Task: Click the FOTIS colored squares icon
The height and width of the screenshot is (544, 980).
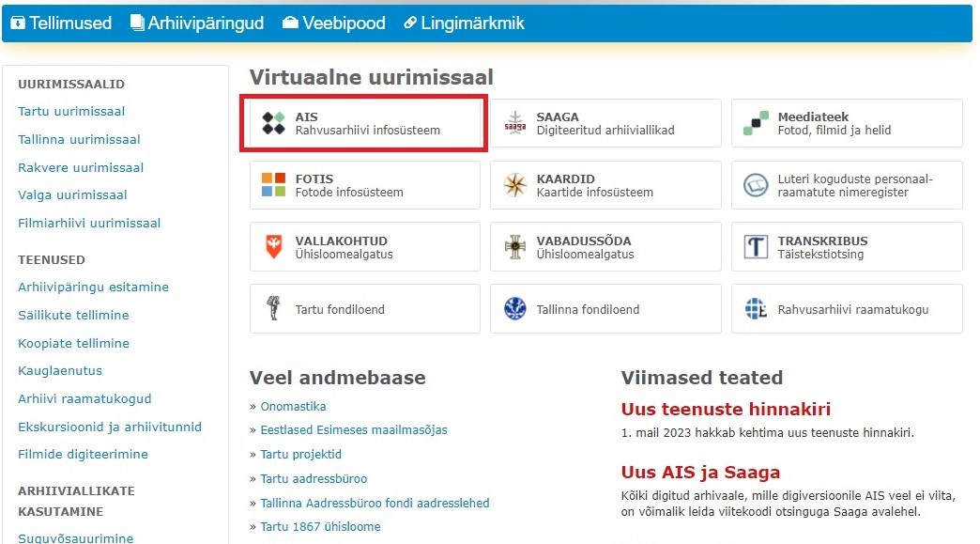Action: tap(273, 185)
